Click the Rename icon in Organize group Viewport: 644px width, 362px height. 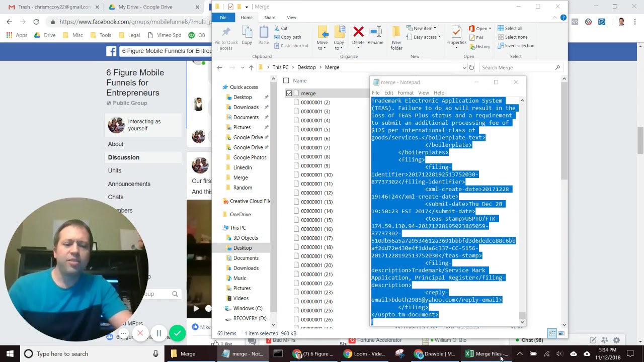click(x=375, y=35)
